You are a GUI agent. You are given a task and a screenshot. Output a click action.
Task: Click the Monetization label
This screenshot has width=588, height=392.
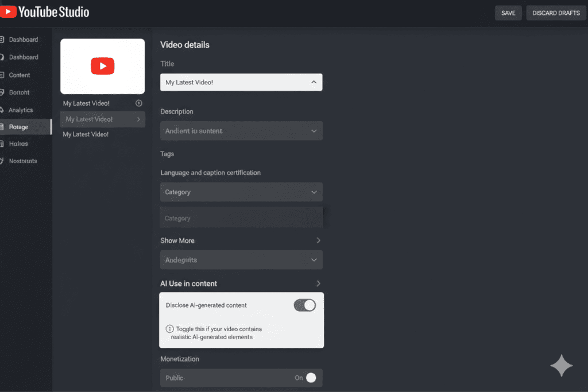coord(180,359)
